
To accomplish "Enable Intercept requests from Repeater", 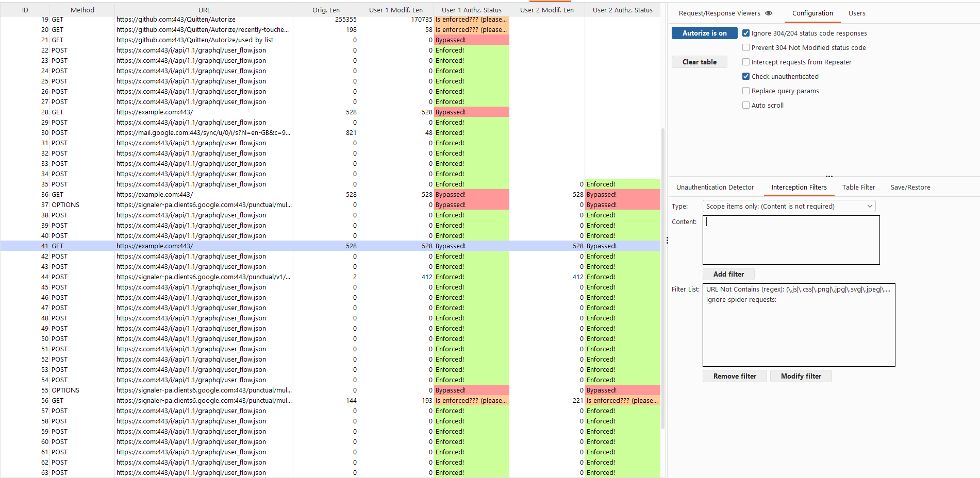I will pyautogui.click(x=746, y=62).
